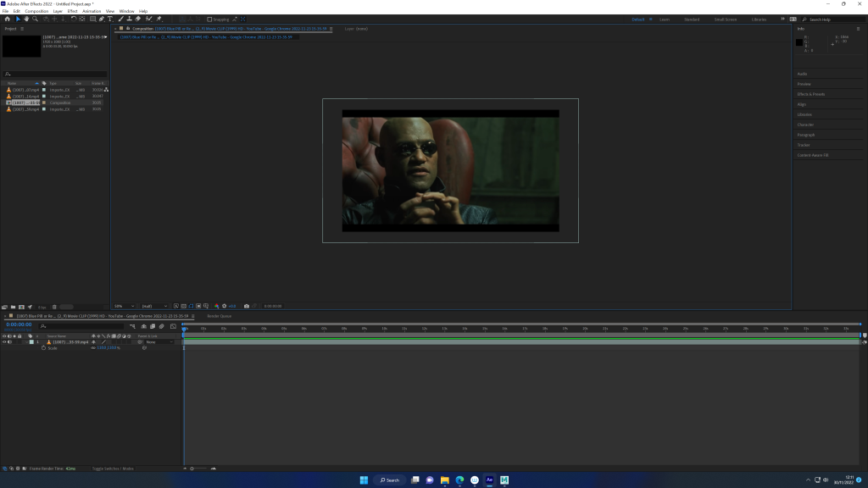
Task: Select the Clone Stamp tool
Action: [x=129, y=19]
